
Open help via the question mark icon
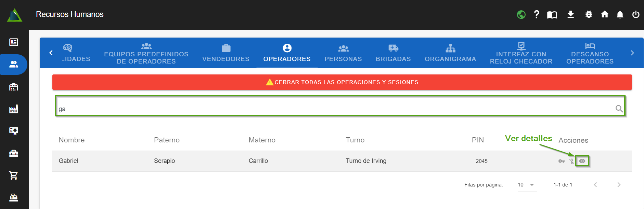537,14
